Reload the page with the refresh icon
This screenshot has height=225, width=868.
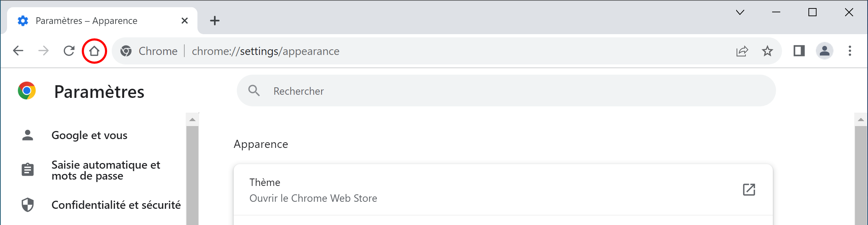pyautogui.click(x=69, y=51)
